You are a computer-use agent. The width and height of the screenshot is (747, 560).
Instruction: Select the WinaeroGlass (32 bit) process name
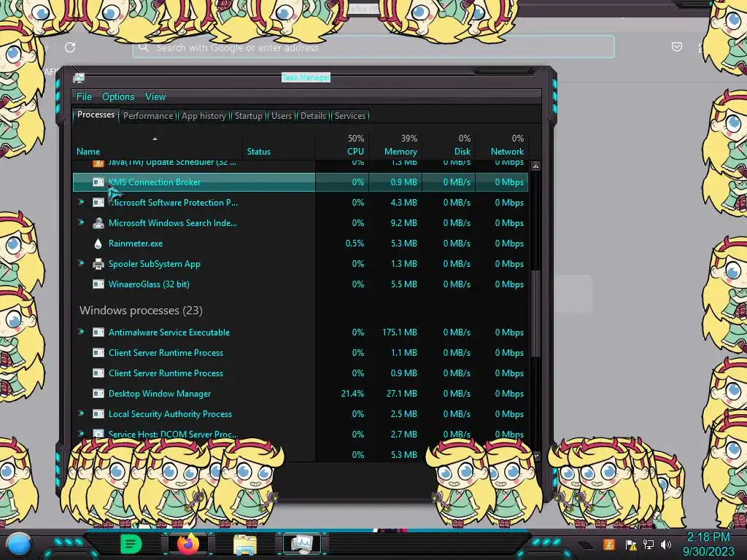pyautogui.click(x=149, y=284)
